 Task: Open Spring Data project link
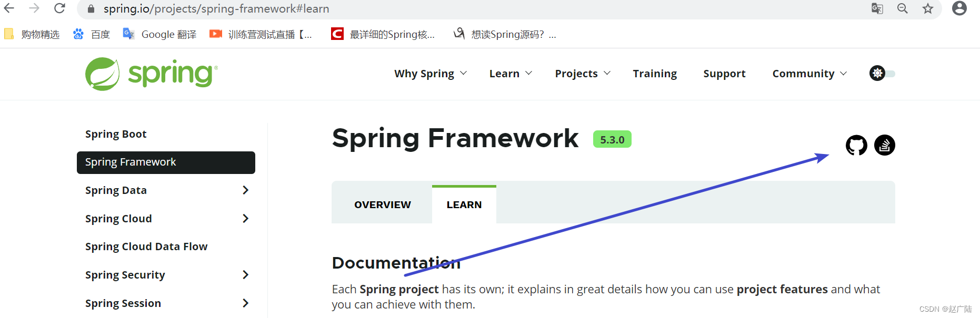116,190
